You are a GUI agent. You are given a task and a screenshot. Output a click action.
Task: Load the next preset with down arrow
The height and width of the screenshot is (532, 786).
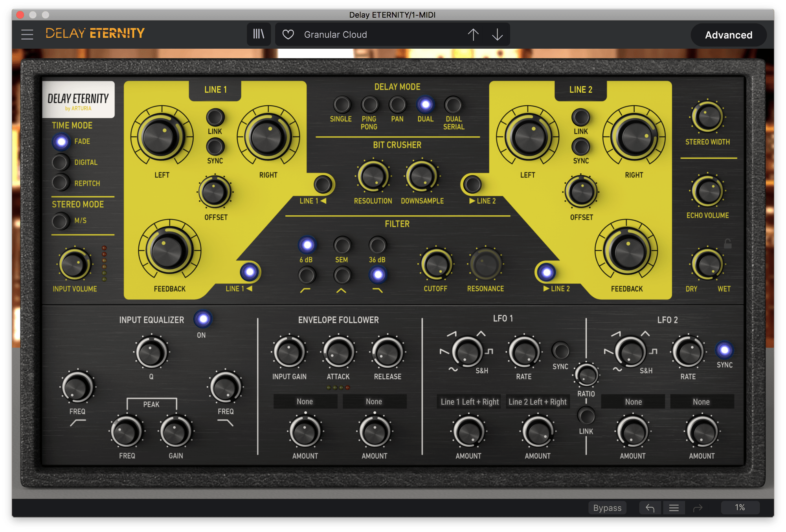[x=497, y=34]
